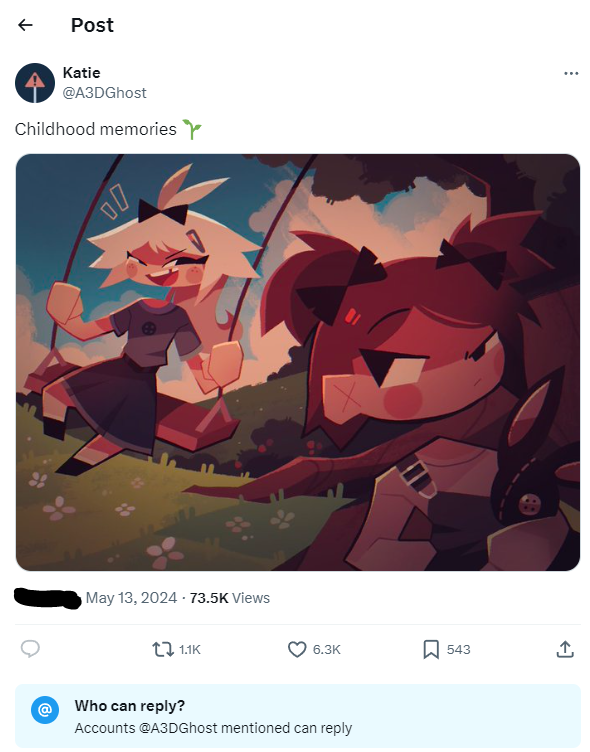Click the Post page heading
The image size is (590, 752).
92,25
